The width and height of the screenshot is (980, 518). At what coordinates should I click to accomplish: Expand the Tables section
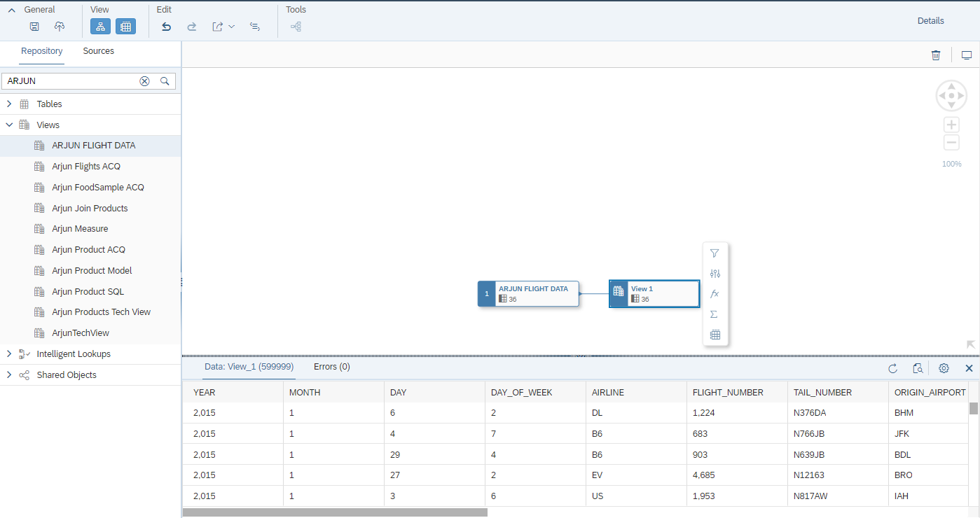tap(9, 104)
